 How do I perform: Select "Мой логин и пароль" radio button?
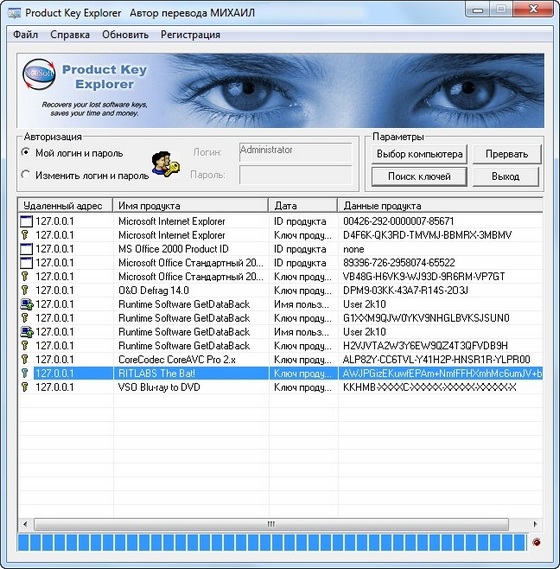pos(25,152)
